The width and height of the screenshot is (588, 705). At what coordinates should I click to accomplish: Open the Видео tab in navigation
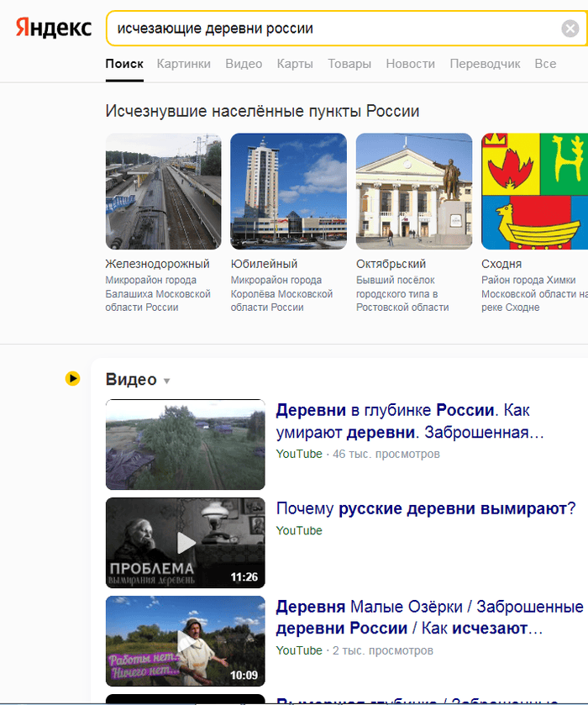[x=244, y=64]
